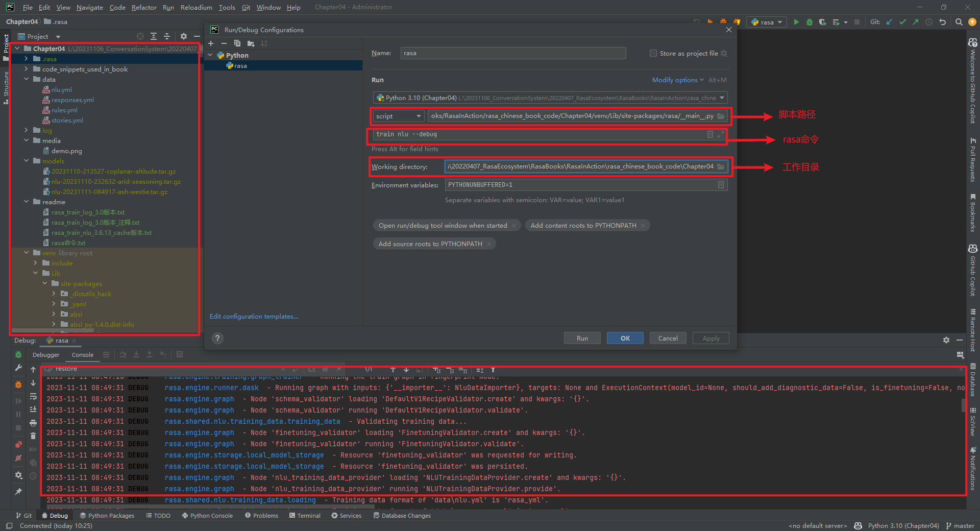The image size is (980, 531).
Task: Click Git commit green checkmark
Action: (x=902, y=22)
